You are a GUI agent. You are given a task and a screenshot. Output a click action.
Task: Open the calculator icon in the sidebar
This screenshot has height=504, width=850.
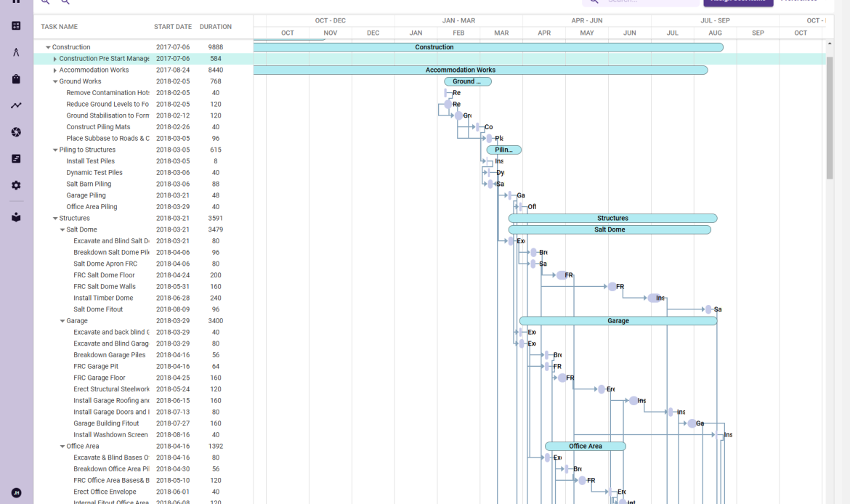16,25
